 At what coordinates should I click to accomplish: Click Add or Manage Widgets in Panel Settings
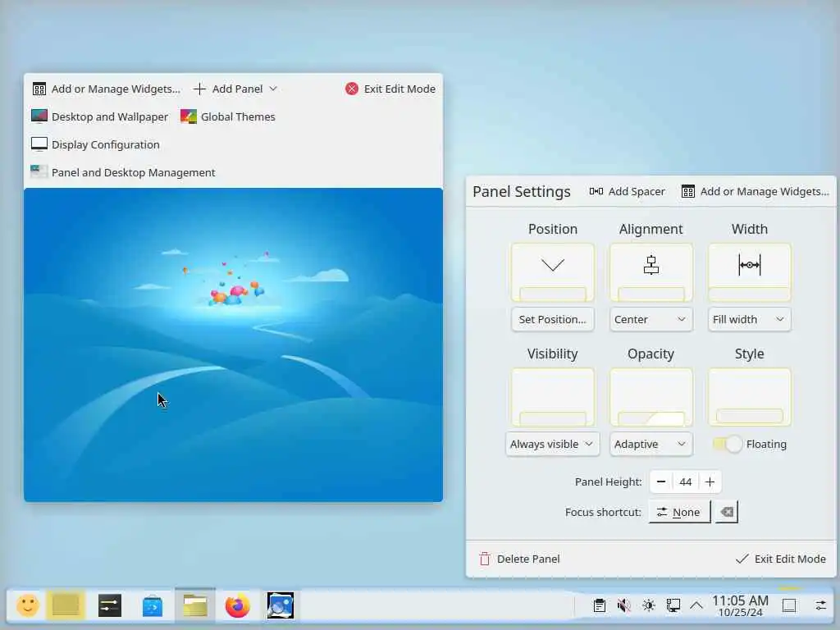tap(755, 191)
